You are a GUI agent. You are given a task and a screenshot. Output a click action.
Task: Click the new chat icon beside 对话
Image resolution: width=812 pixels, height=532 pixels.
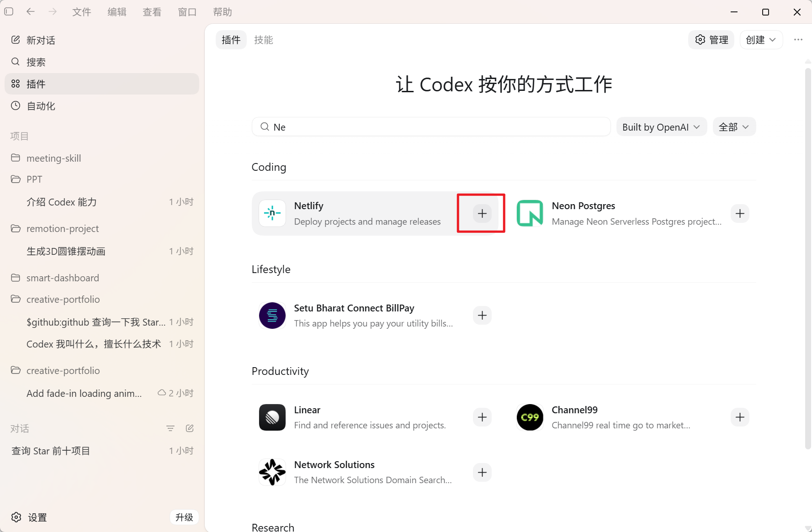pyautogui.click(x=190, y=428)
